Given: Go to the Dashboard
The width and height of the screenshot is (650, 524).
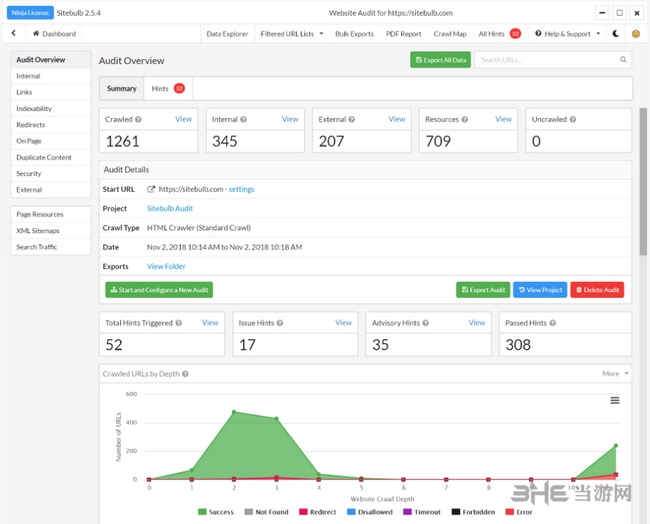Looking at the screenshot, I should click(x=54, y=34).
